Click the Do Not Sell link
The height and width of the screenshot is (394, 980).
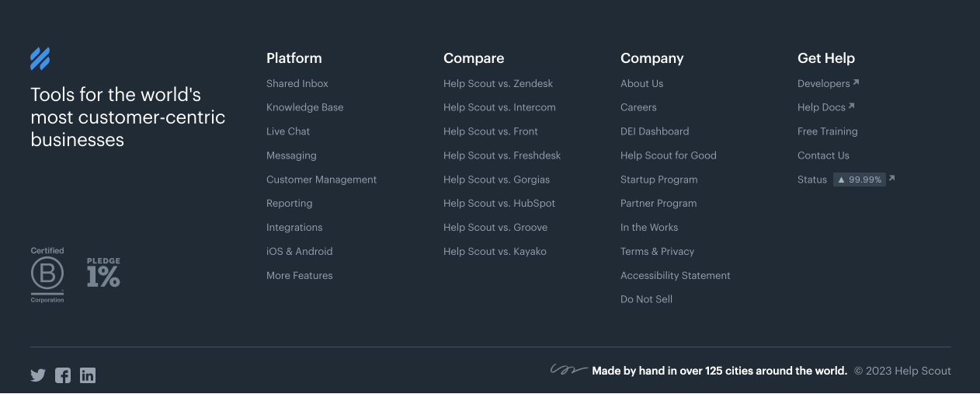tap(646, 299)
